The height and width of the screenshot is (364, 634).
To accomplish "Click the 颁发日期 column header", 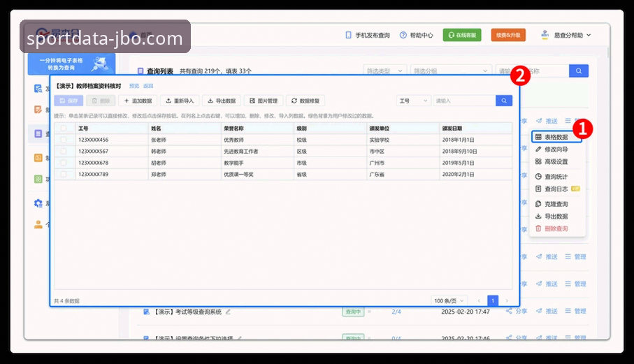I will coord(475,129).
